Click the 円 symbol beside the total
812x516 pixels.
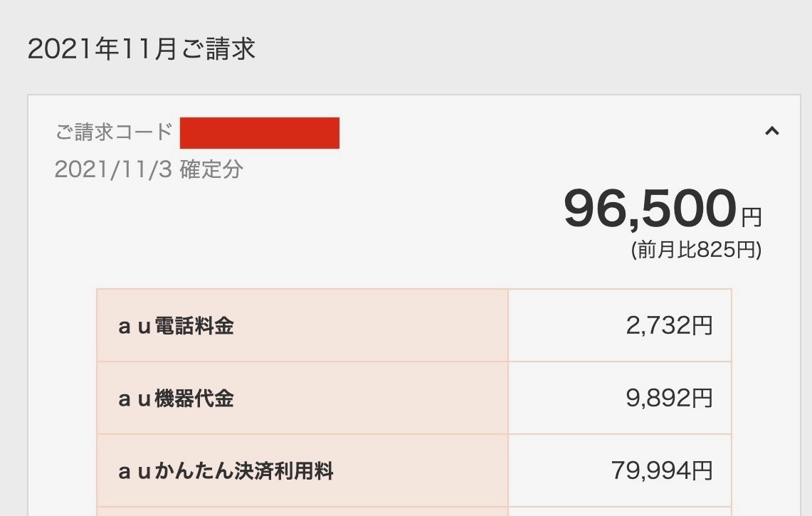(x=751, y=216)
